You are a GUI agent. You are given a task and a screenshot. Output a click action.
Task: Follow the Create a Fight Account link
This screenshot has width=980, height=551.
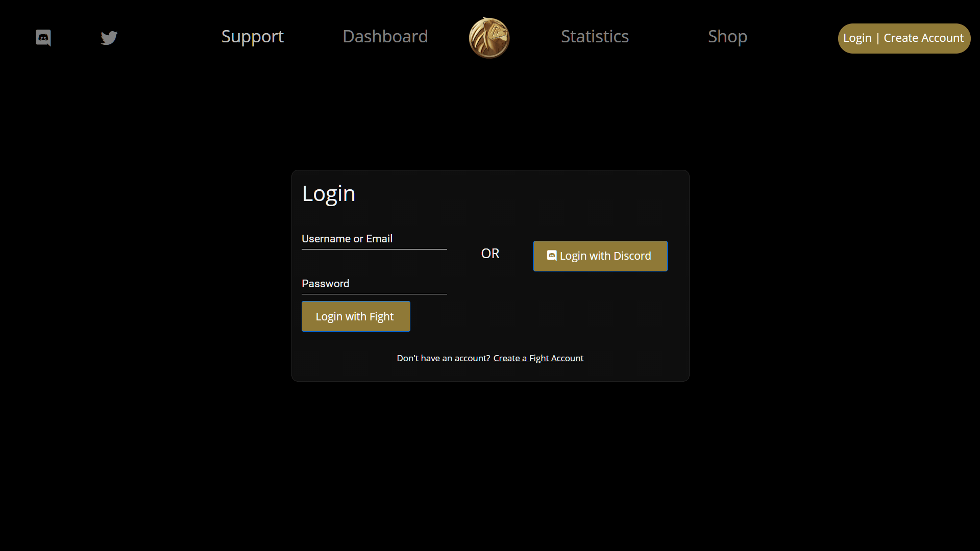pos(538,358)
